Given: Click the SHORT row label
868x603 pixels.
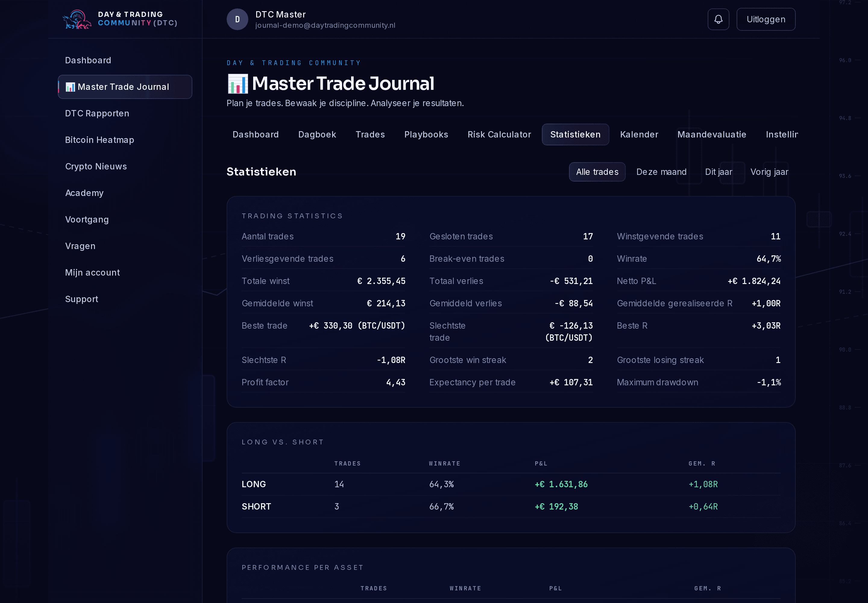Looking at the screenshot, I should click(256, 507).
